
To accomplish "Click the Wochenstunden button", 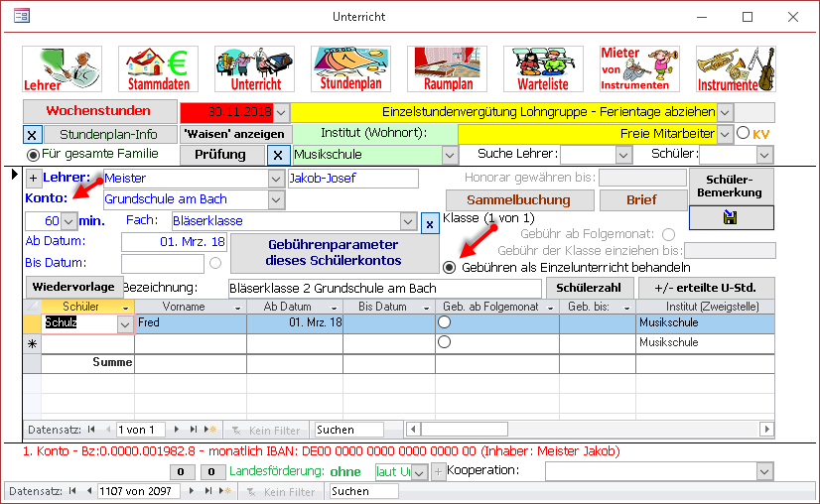I will [x=98, y=111].
